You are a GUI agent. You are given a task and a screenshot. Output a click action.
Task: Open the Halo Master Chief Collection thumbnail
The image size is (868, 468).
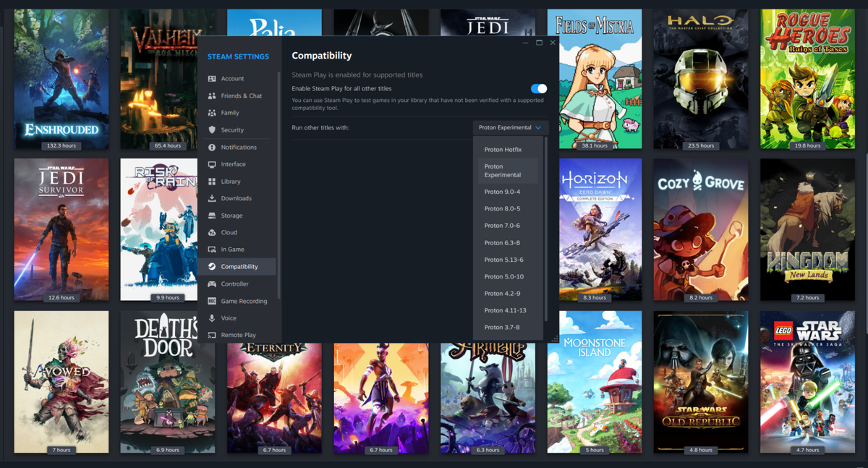700,78
